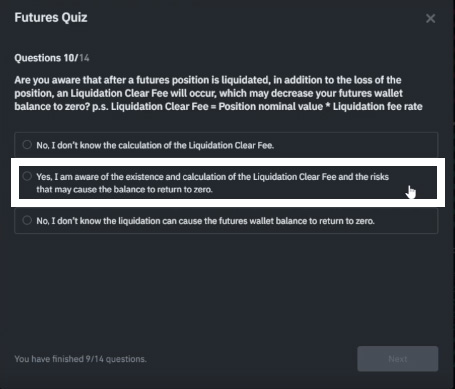This screenshot has width=455, height=389.
Task: Click the Futures Quiz title
Action: pyautogui.click(x=51, y=17)
